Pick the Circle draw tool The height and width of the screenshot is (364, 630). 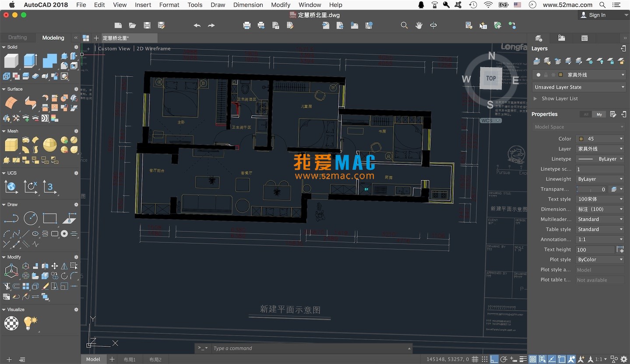[x=31, y=218]
